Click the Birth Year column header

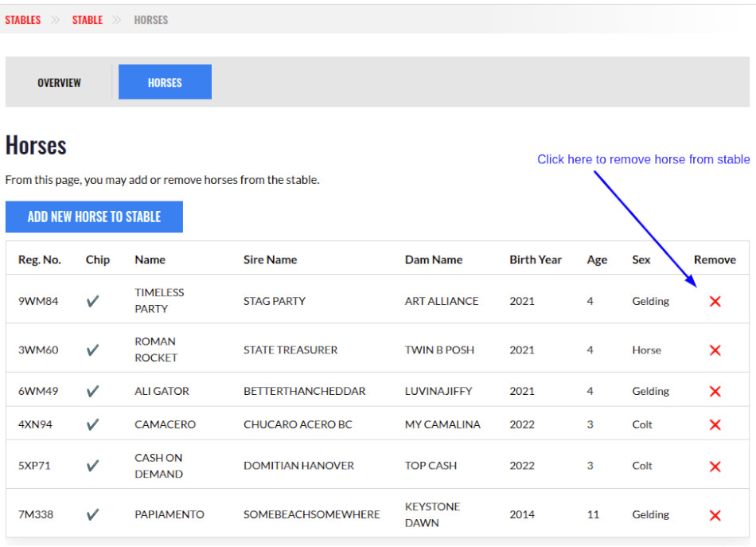[x=536, y=260]
